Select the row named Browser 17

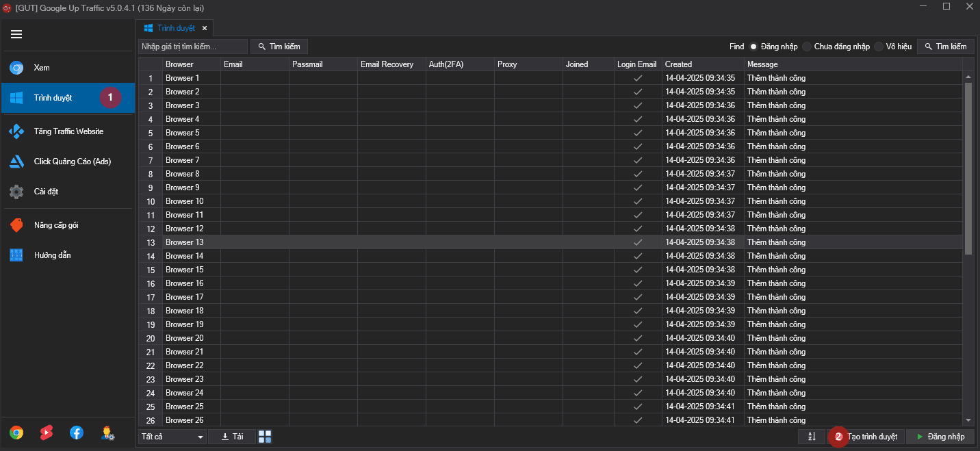[551, 297]
